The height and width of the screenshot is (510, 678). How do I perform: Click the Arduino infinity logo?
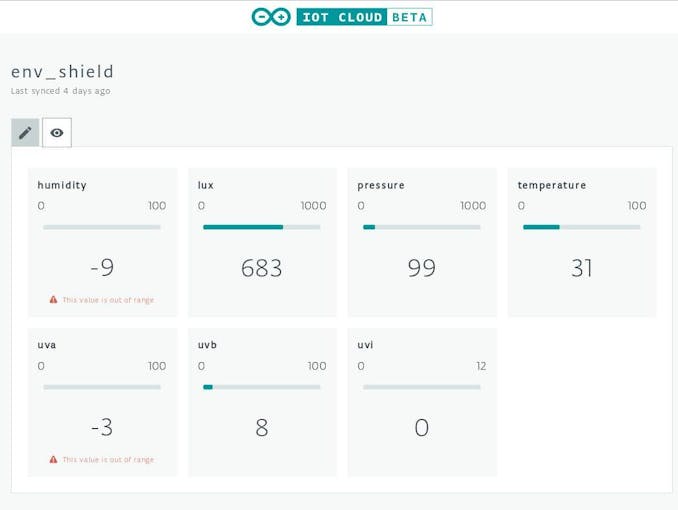coord(271,17)
